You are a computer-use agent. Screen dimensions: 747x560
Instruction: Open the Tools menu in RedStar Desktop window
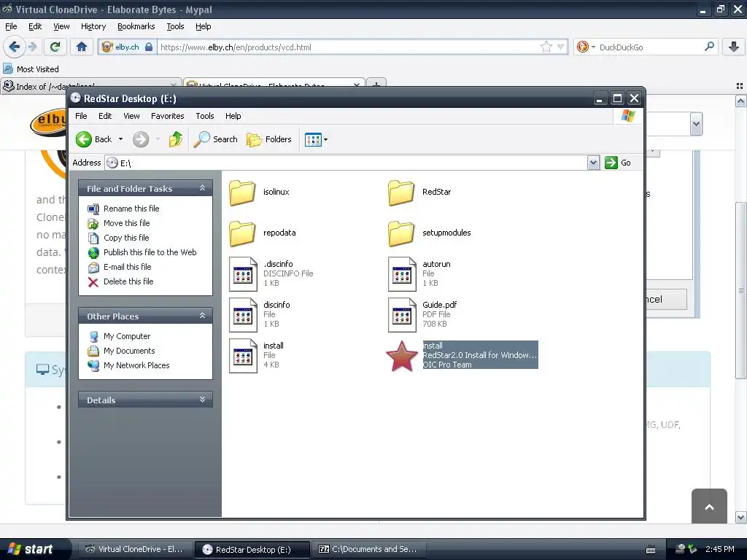205,116
